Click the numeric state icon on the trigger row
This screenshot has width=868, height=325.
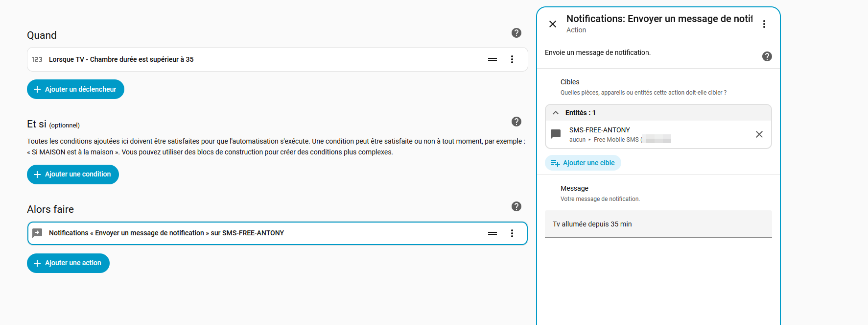pos(37,59)
